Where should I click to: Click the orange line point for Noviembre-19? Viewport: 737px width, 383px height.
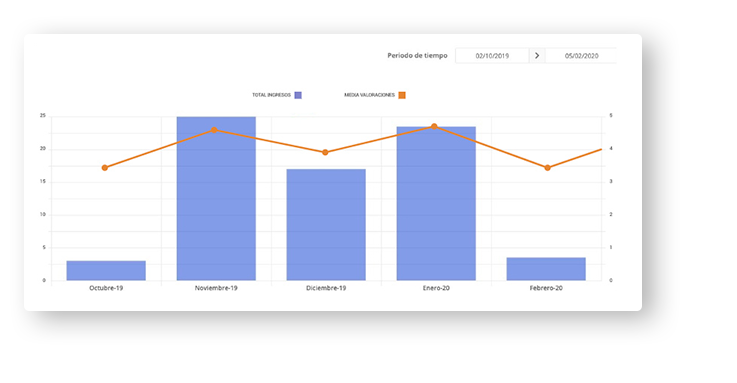[x=214, y=130]
